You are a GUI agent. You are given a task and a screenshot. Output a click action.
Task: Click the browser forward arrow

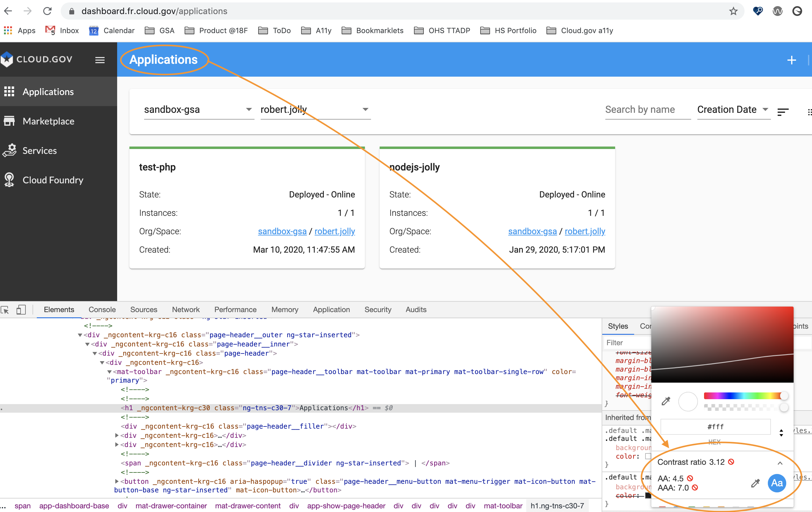point(28,11)
